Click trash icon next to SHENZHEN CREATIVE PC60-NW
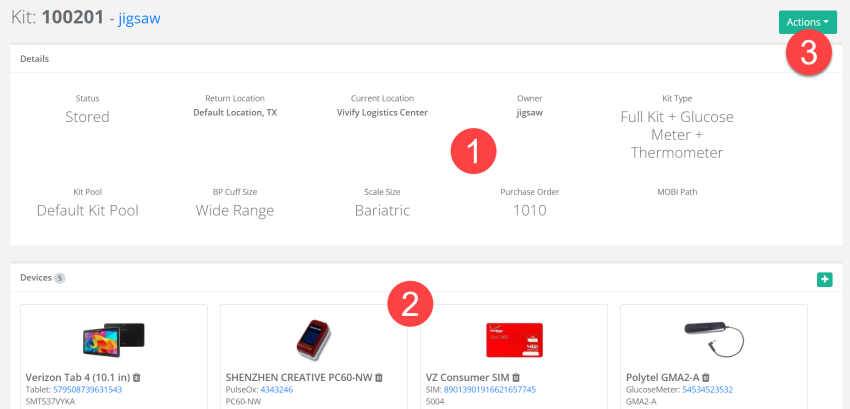 click(x=379, y=377)
